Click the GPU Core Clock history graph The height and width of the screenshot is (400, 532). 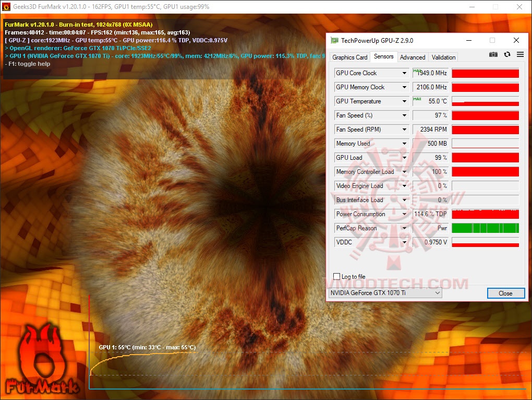pyautogui.click(x=485, y=73)
